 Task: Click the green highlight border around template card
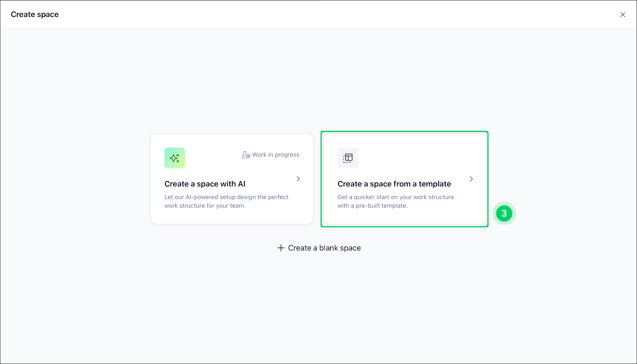click(404, 226)
